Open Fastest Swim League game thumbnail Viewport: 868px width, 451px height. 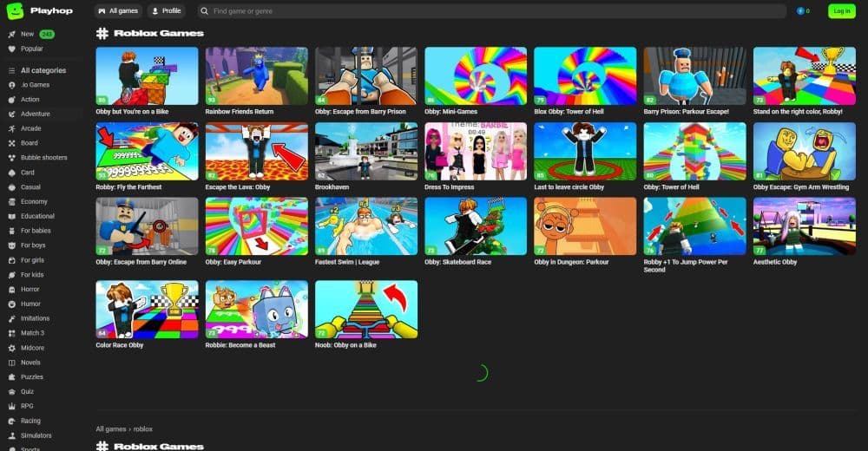pos(366,225)
